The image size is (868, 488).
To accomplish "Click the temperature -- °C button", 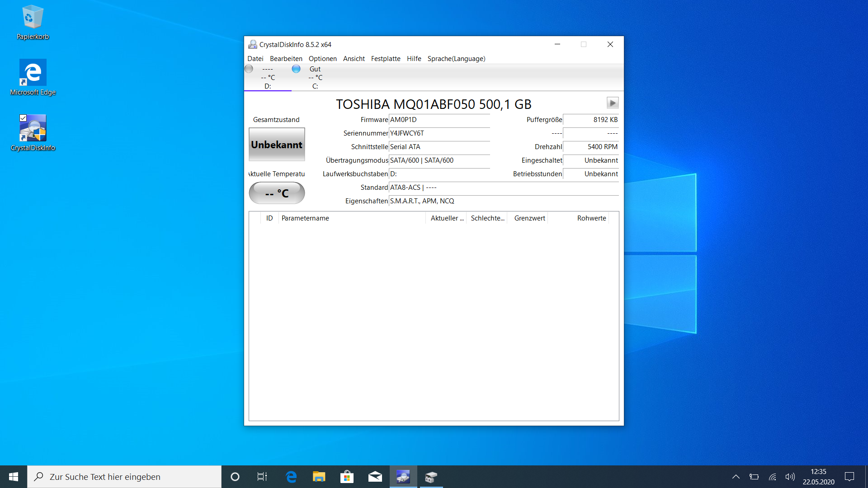I will pyautogui.click(x=277, y=193).
